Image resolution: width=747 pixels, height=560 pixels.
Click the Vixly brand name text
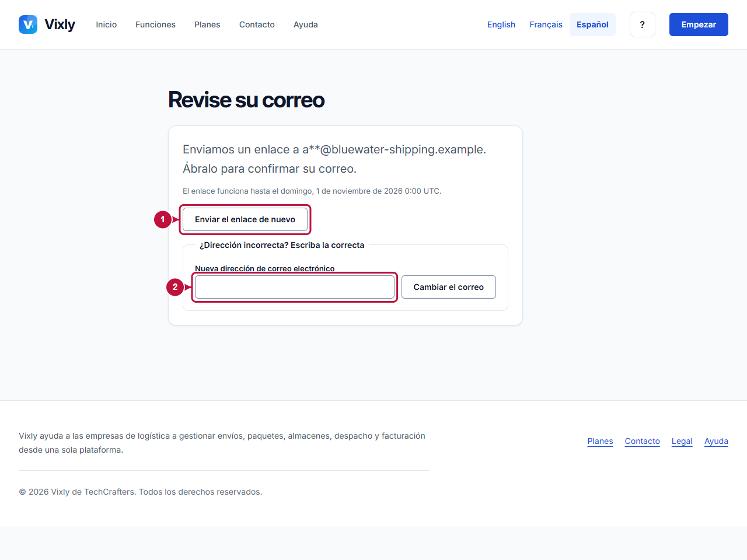coord(60,24)
